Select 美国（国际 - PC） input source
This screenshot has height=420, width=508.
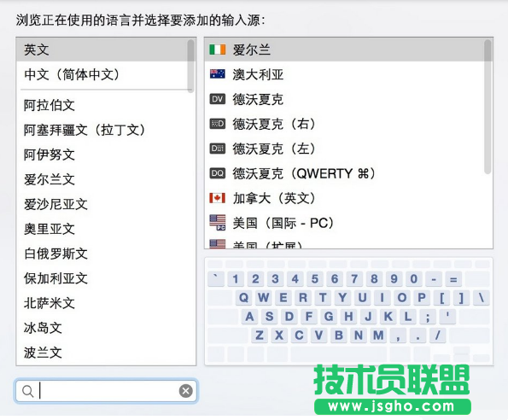348,223
